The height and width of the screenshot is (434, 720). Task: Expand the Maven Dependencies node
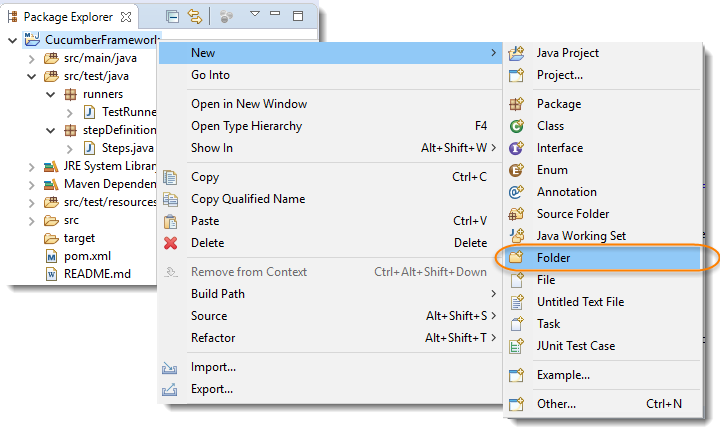click(x=31, y=185)
